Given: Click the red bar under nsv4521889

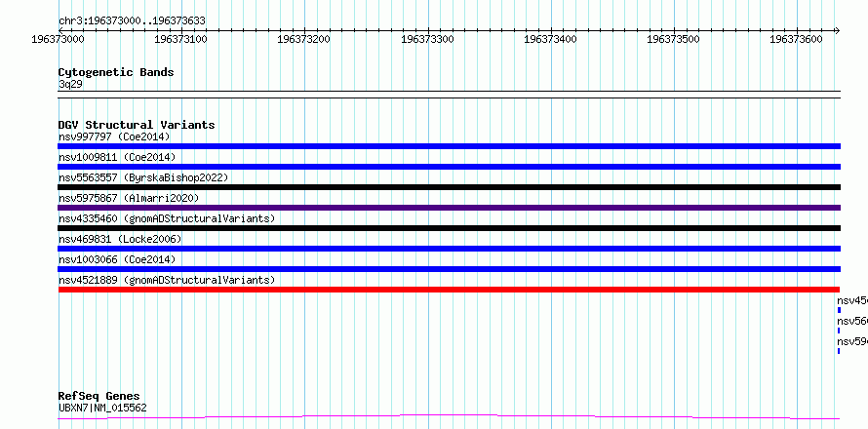Looking at the screenshot, I should 449,290.
